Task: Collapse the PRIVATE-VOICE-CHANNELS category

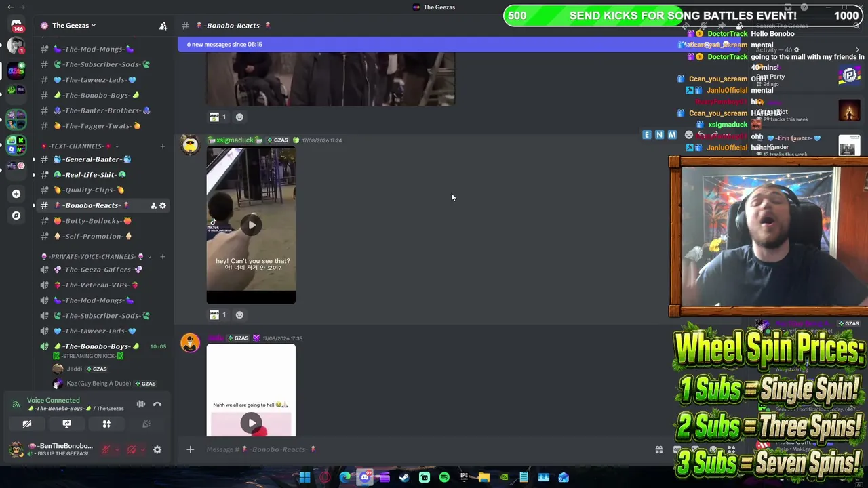Action: (96, 257)
